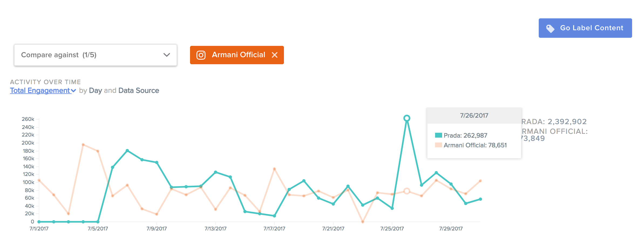Click the Instagram icon on Armani Official chip

click(201, 55)
